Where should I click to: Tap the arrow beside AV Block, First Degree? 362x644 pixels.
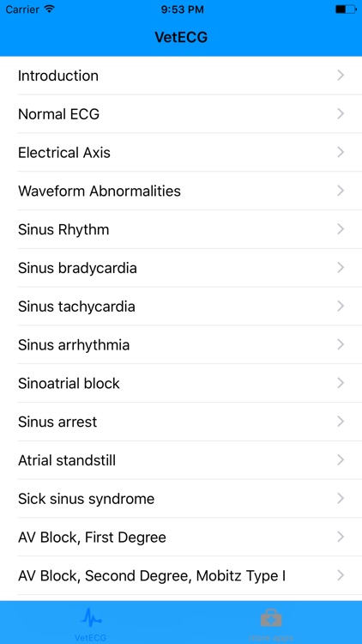tap(341, 537)
